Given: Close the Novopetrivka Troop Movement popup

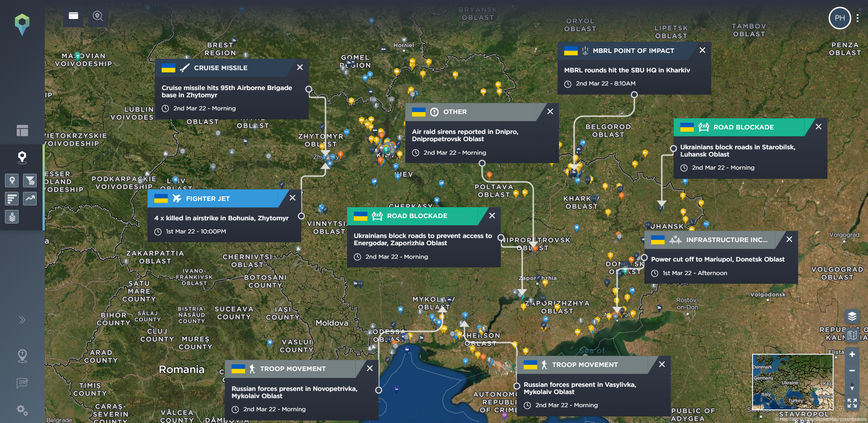Looking at the screenshot, I should click(370, 368).
